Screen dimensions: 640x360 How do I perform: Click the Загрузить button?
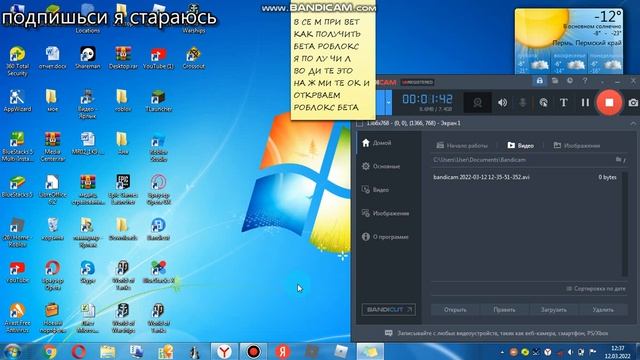click(x=553, y=310)
